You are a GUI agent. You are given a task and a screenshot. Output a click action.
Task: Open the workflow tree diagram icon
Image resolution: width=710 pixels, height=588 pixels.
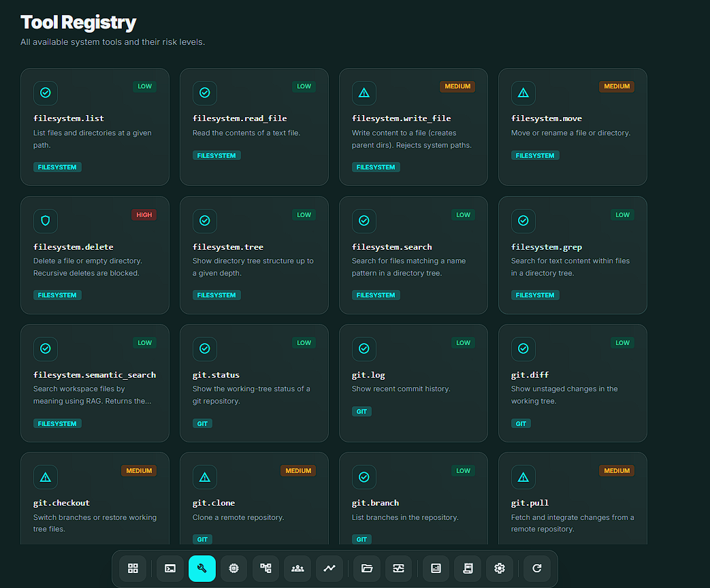[x=265, y=568]
